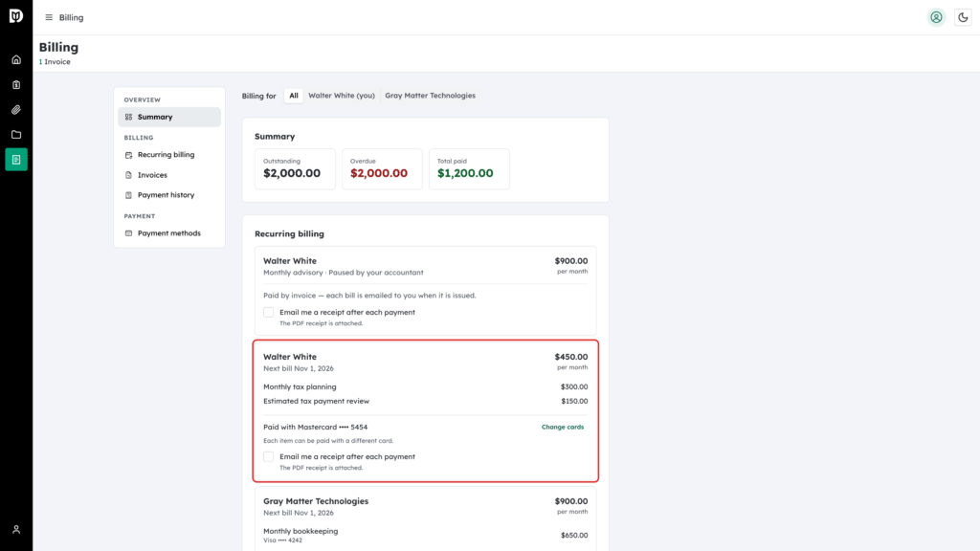Filter billing for Gray Matter Technologies
Screen dimensions: 980x551
click(x=430, y=96)
